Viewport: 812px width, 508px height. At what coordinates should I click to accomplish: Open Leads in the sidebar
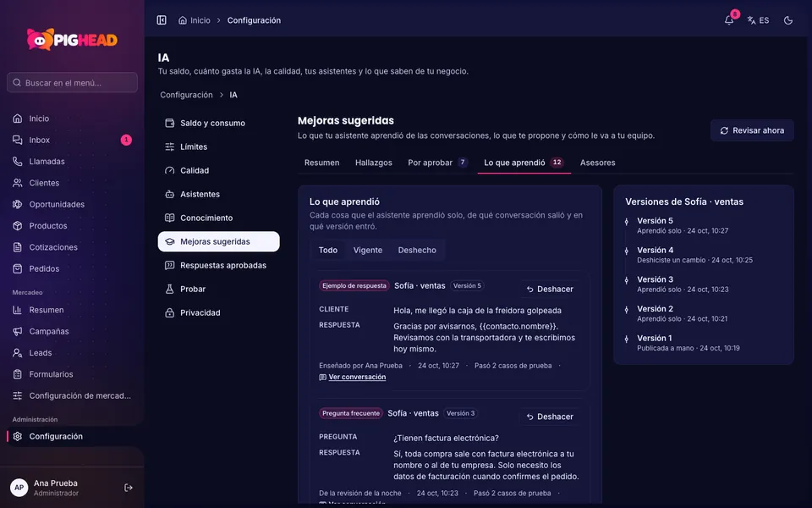click(x=72, y=352)
